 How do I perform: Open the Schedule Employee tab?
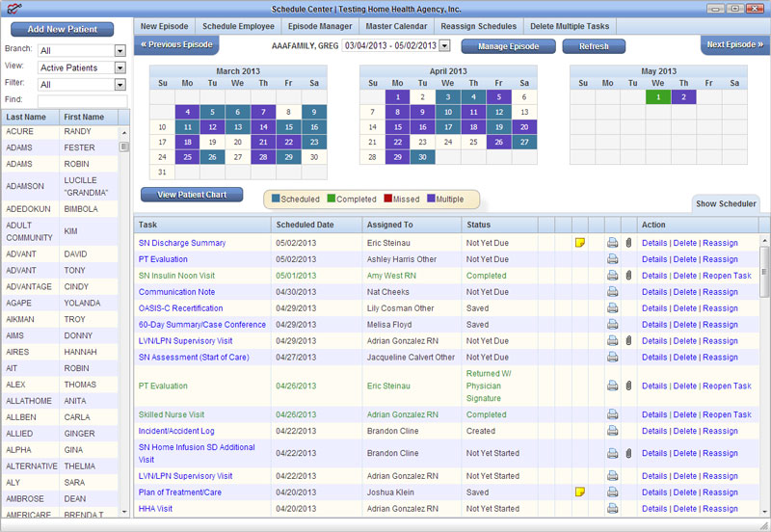[238, 26]
